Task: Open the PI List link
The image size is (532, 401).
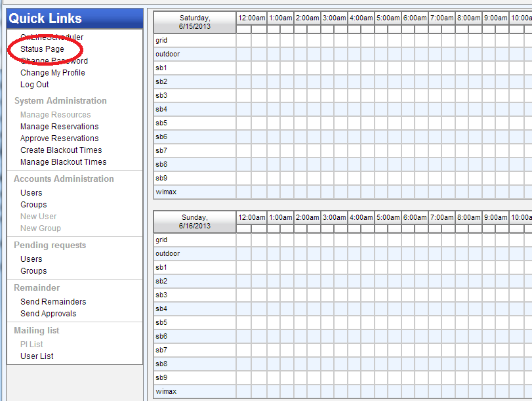Action: tap(31, 345)
